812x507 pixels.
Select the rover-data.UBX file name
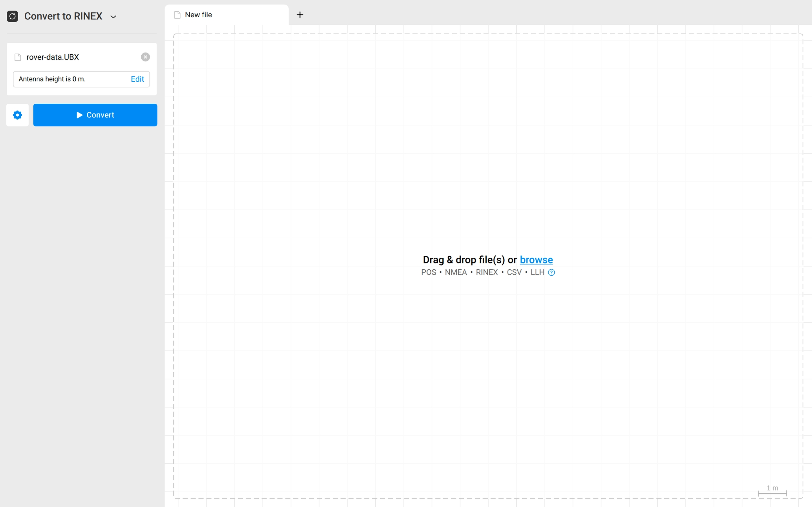point(53,57)
